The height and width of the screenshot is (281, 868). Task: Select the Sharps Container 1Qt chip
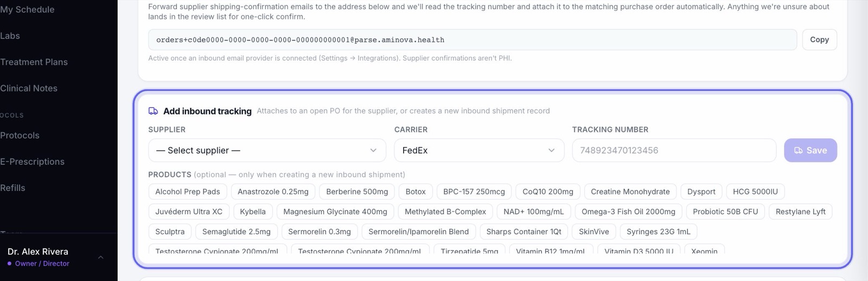(524, 232)
